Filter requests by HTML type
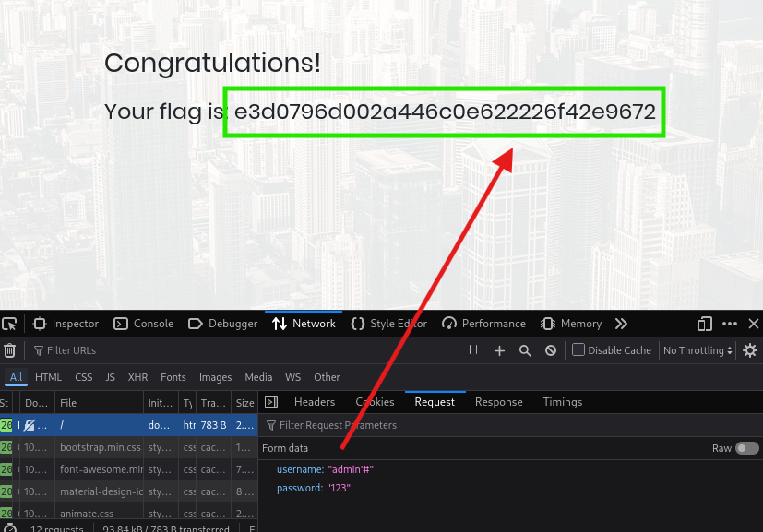 tap(49, 377)
